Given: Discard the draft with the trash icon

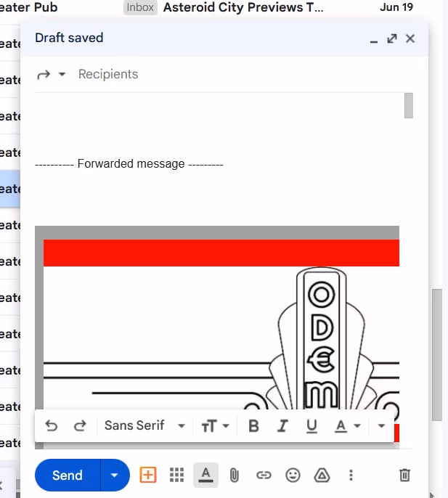Looking at the screenshot, I should [x=404, y=475].
